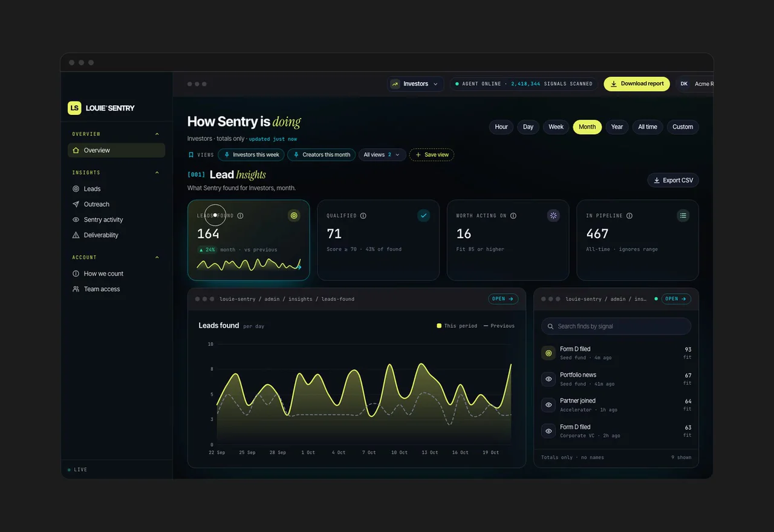Click info icon beside In Pipeline label
This screenshot has width=774, height=532.
(629, 216)
